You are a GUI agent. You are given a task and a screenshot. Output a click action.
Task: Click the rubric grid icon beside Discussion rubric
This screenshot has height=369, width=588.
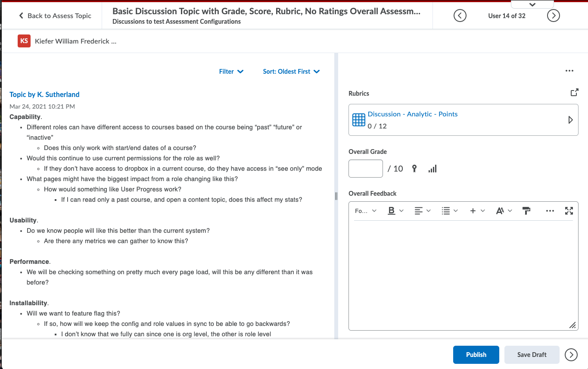coord(358,119)
